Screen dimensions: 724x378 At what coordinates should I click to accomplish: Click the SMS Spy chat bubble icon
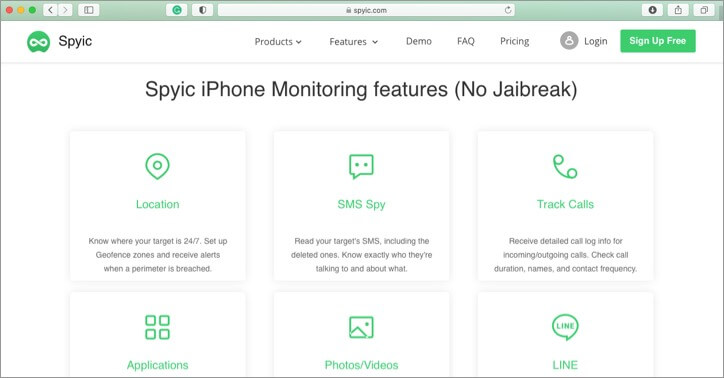[361, 167]
